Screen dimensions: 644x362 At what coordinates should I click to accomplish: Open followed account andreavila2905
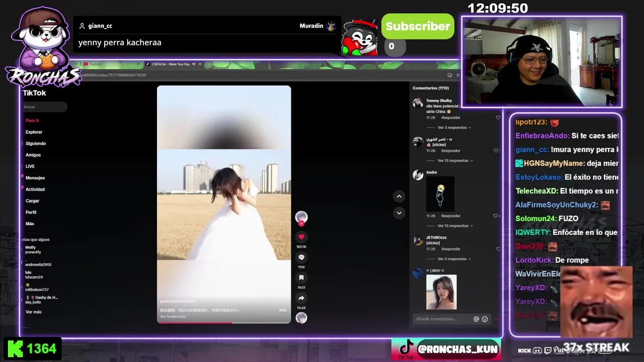click(38, 263)
